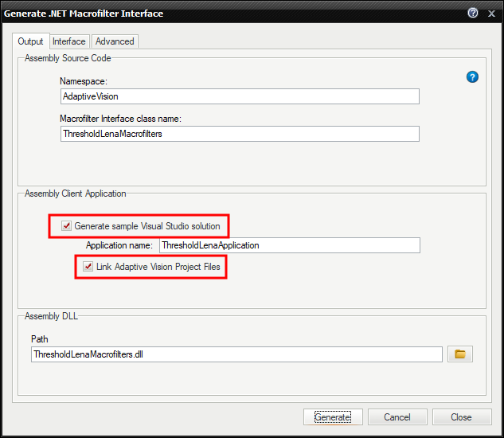Viewport: 504px width, 438px height.
Task: Click the Macrofilter Interface class name field
Action: (239, 134)
